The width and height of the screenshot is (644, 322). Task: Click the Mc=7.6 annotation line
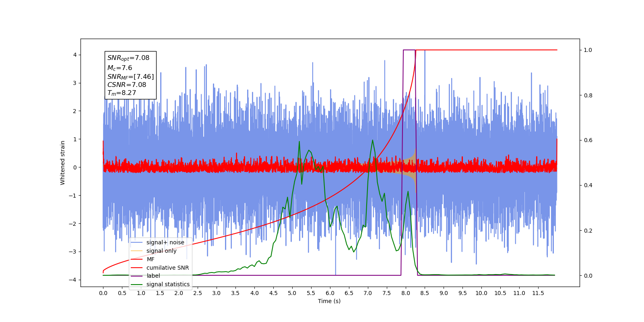click(x=120, y=68)
